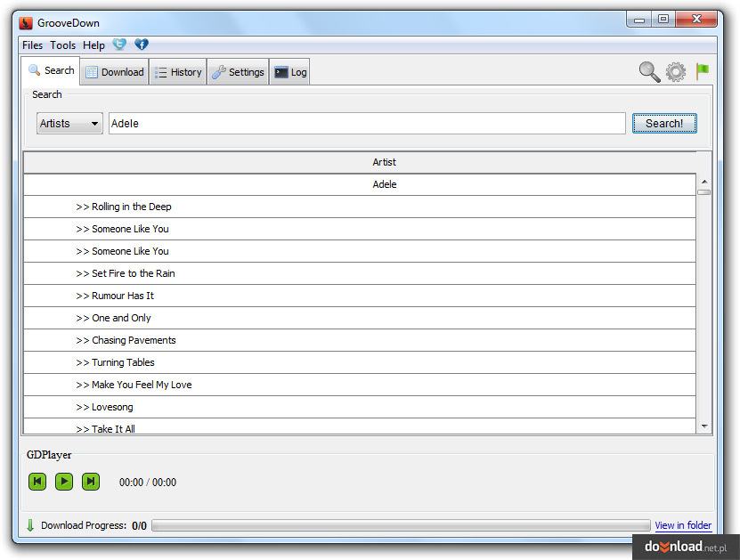This screenshot has height=560, width=740.
Task: Click the Download Progress 0/0 counter
Action: (x=139, y=525)
